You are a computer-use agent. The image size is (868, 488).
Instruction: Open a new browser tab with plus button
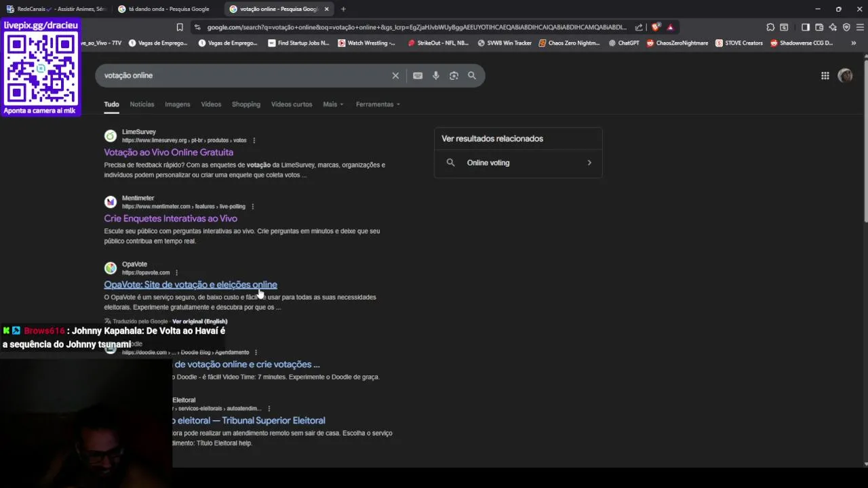pos(343,9)
